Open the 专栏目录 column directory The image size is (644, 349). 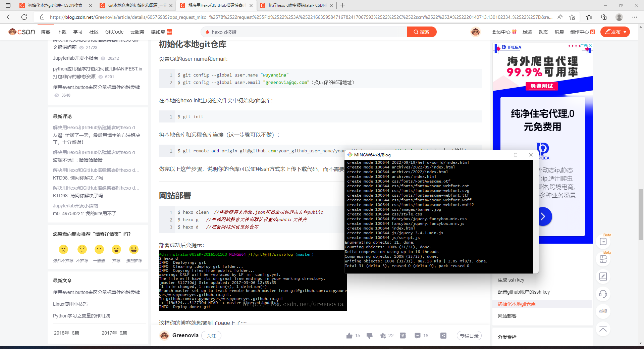(x=469, y=336)
